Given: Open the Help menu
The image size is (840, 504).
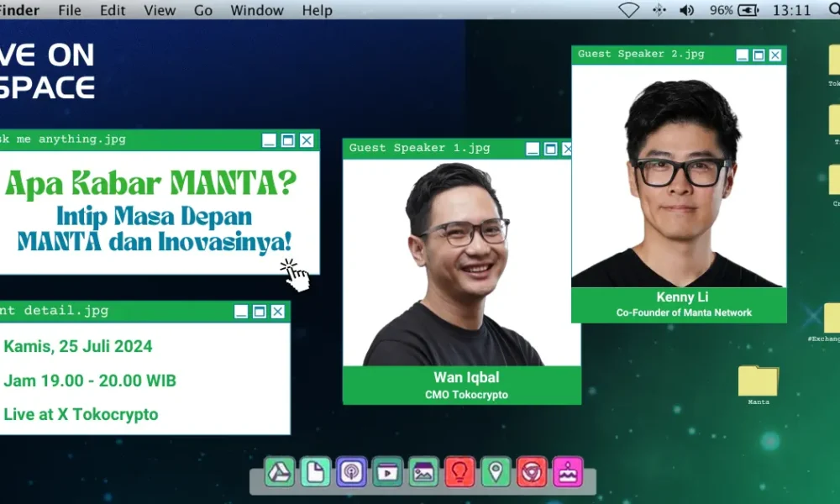Looking at the screenshot, I should [318, 10].
